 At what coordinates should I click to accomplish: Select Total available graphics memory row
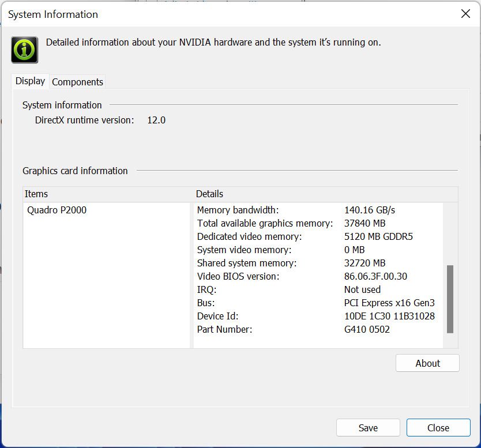(318, 223)
